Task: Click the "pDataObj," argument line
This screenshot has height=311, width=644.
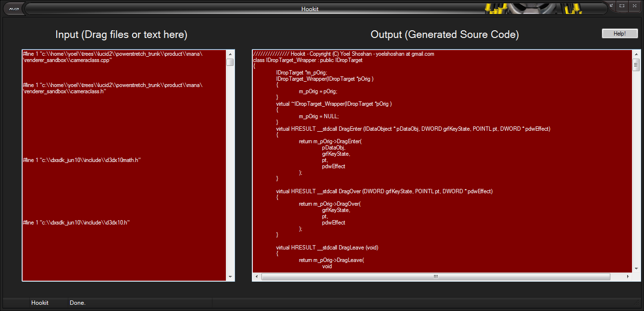Action: tap(334, 148)
